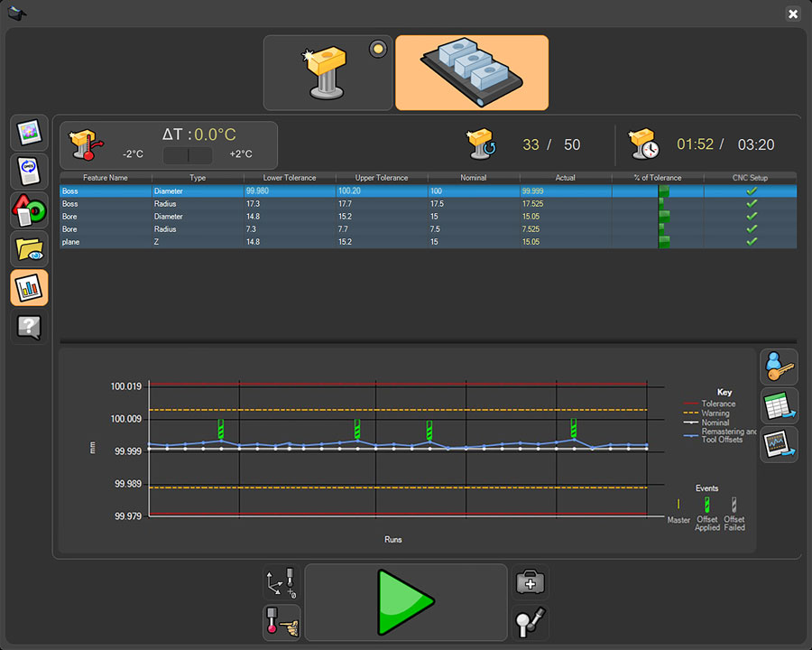Click the coordinate axis probe datum icon
The height and width of the screenshot is (650, 812).
281,583
